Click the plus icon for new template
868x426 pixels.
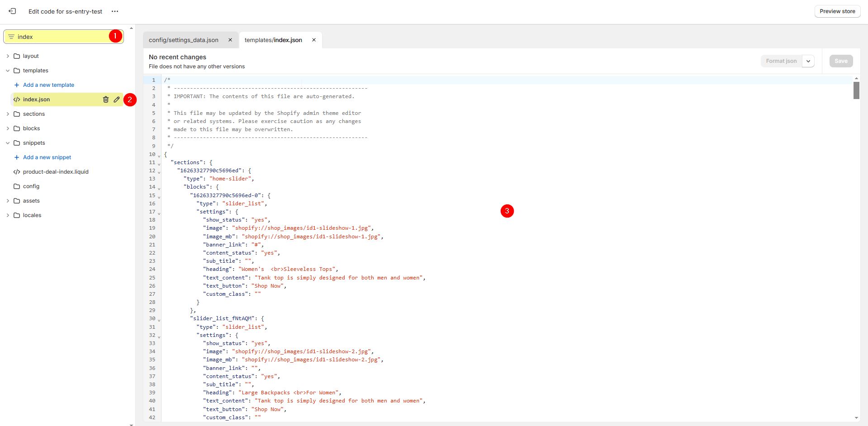17,85
